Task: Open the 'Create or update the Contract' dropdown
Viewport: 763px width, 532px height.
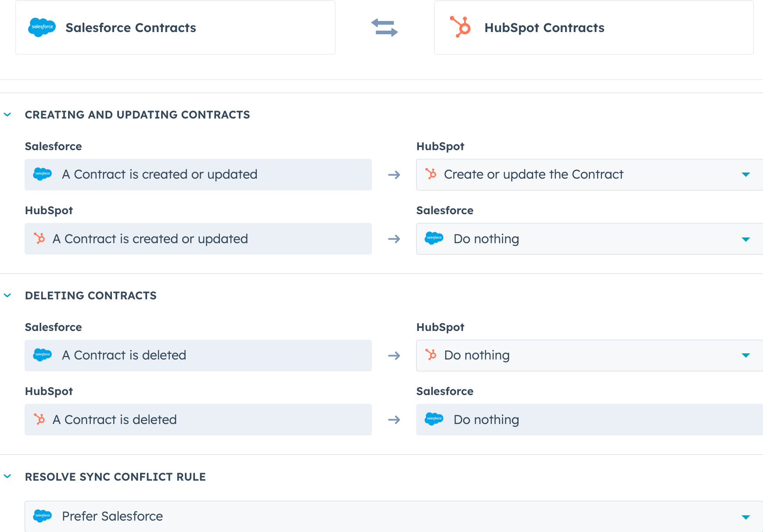Action: click(746, 174)
